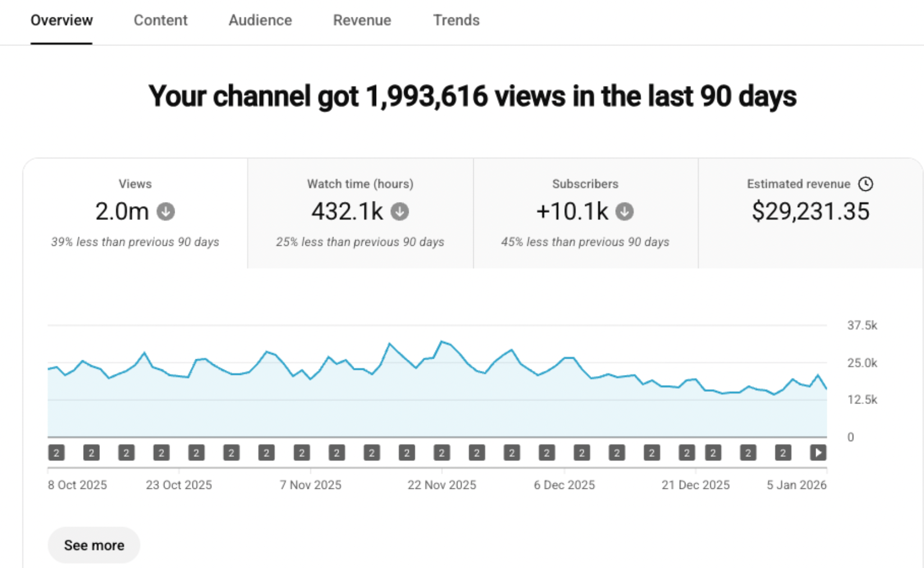The image size is (924, 568).
Task: Click the video marker directly above 22 Nov 2025
Action: (442, 452)
